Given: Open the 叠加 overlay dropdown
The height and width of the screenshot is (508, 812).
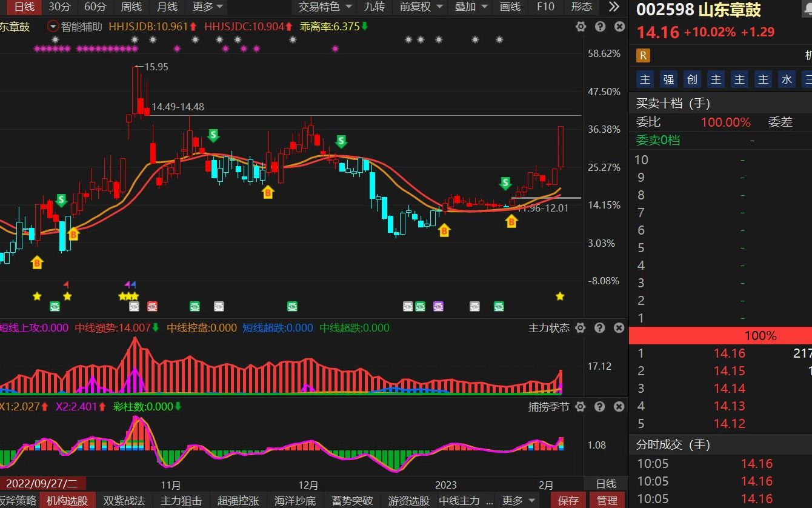Looking at the screenshot, I should (x=470, y=7).
